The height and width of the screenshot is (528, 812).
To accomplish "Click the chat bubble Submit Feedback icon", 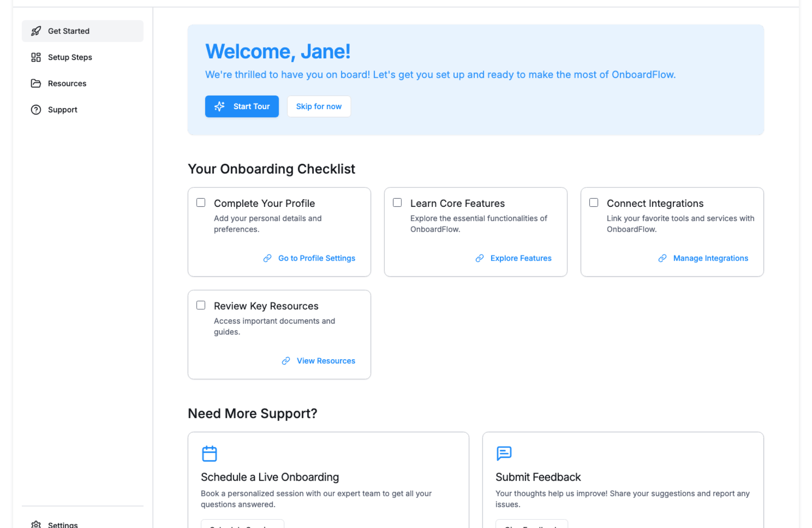I will click(x=504, y=453).
